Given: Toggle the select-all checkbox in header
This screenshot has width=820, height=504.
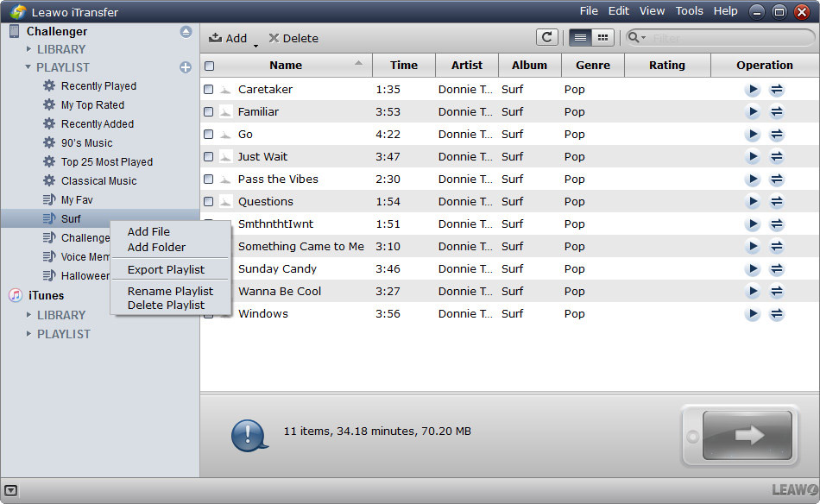Looking at the screenshot, I should pyautogui.click(x=209, y=66).
